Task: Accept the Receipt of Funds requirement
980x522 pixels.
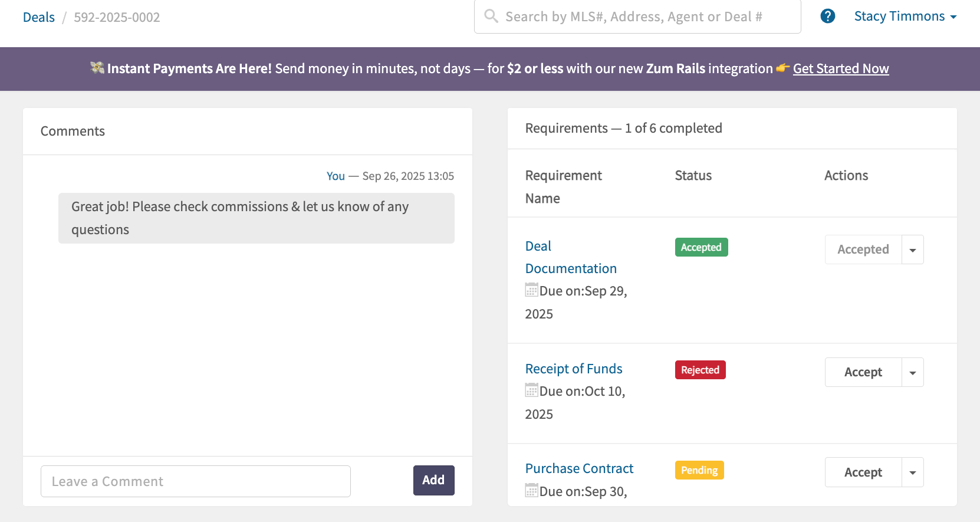Action: [863, 373]
